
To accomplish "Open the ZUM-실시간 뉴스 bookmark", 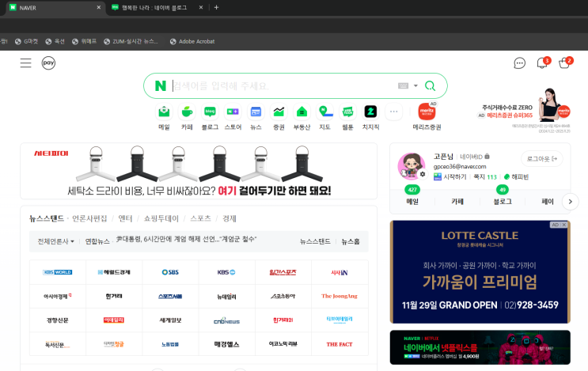I will click(131, 42).
